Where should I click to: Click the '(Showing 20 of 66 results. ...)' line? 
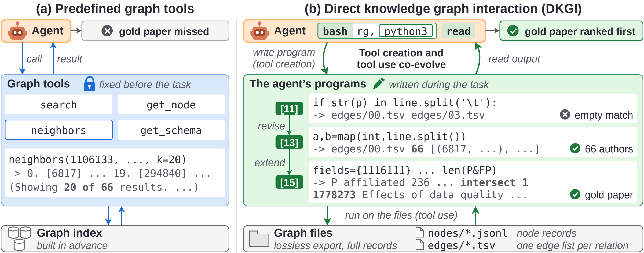104,187
